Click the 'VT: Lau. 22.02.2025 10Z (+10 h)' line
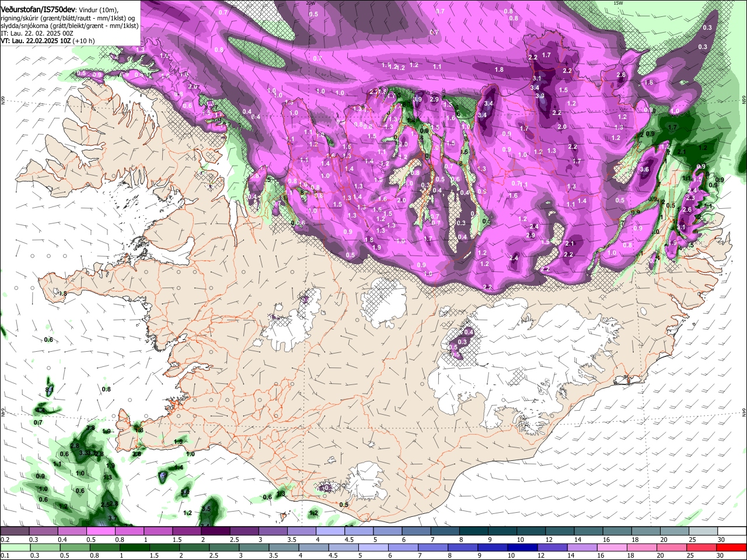Image resolution: width=747 pixels, height=560 pixels. click(x=48, y=41)
